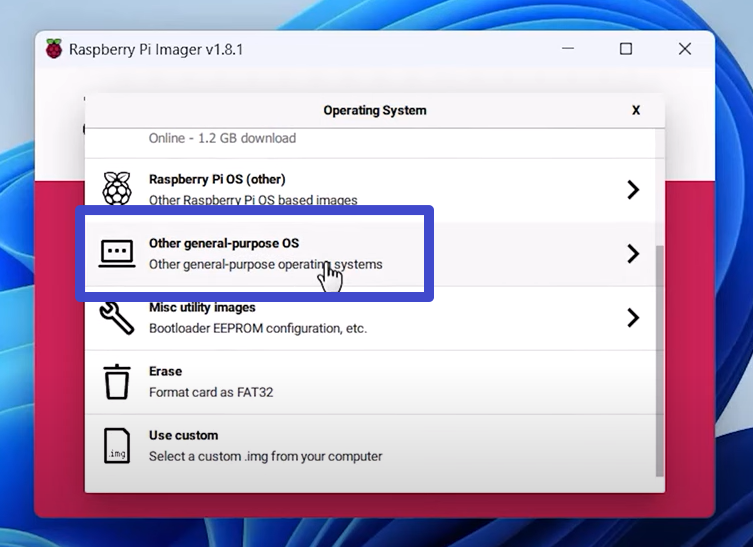Click the raspberry icon beside Raspberry Pi OS (other)
Screen dimensions: 753x547
tap(117, 188)
